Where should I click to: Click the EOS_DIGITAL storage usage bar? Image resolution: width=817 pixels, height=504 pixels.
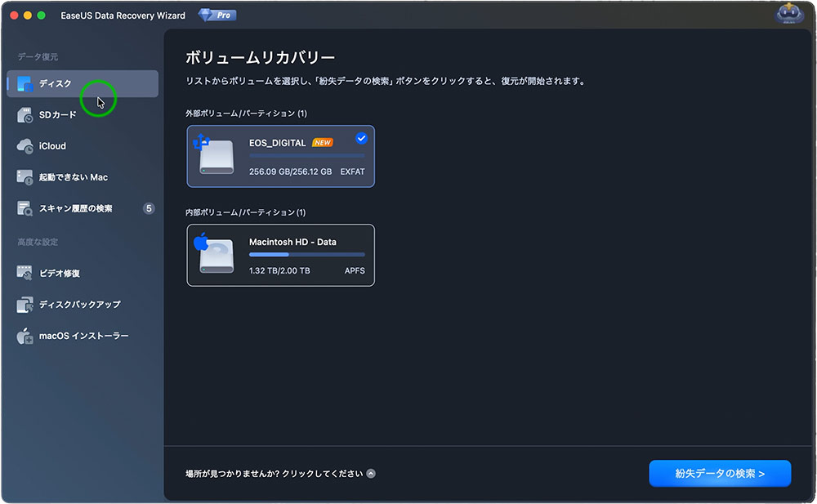tap(306, 155)
